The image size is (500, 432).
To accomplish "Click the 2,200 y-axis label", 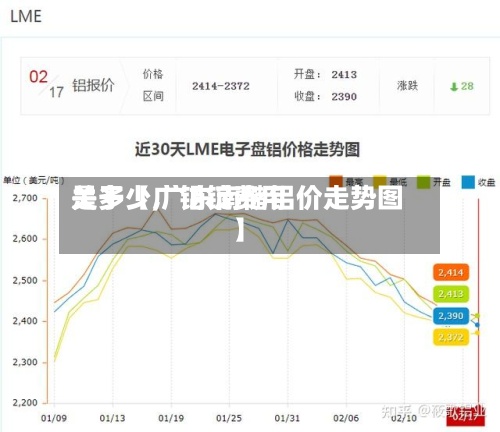I will click(x=25, y=403).
